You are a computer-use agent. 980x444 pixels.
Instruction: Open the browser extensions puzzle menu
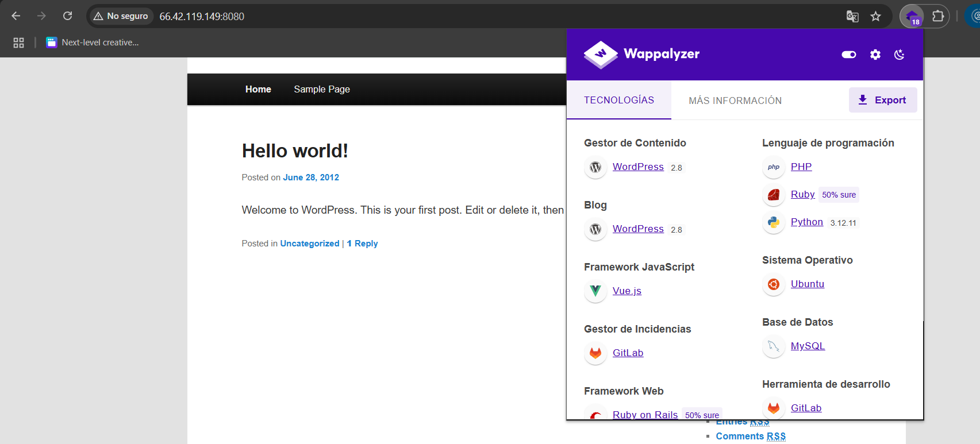pos(938,16)
